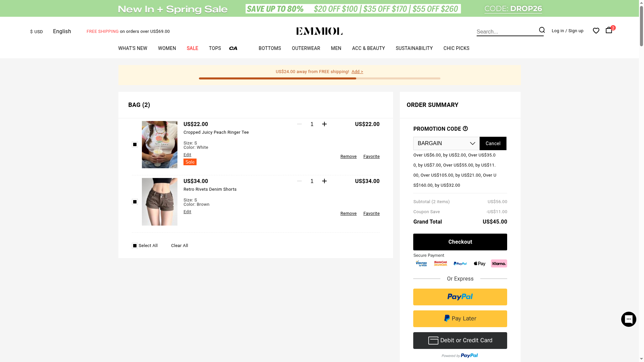This screenshot has height=362, width=644.
Task: Open the wishlist heart icon
Action: 596,31
